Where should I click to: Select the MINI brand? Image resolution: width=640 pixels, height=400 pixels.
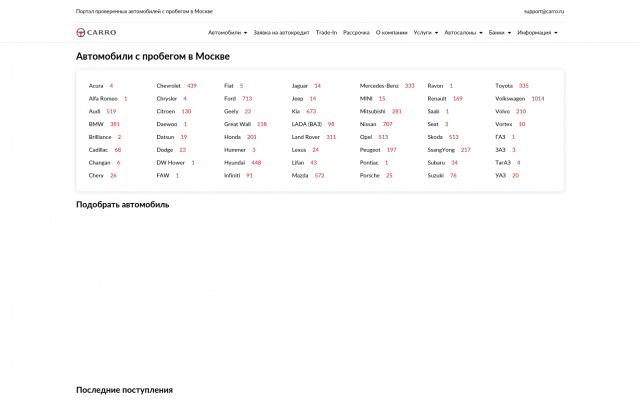click(x=366, y=98)
